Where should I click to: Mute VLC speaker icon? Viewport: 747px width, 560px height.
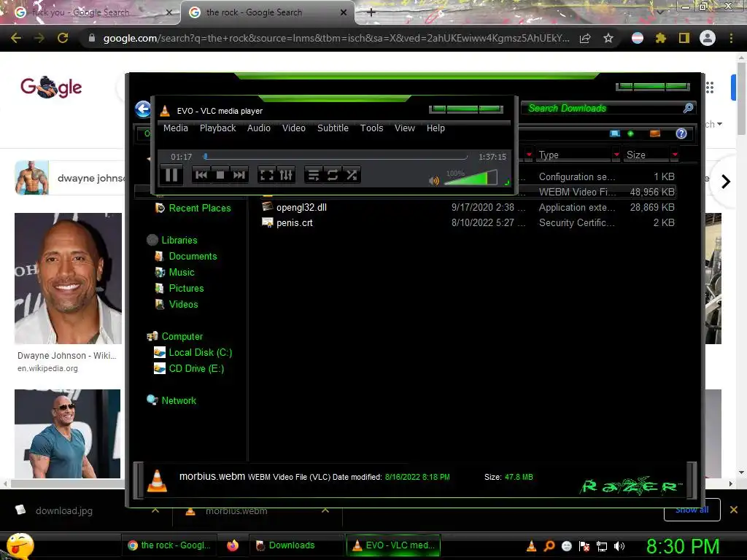(x=433, y=181)
